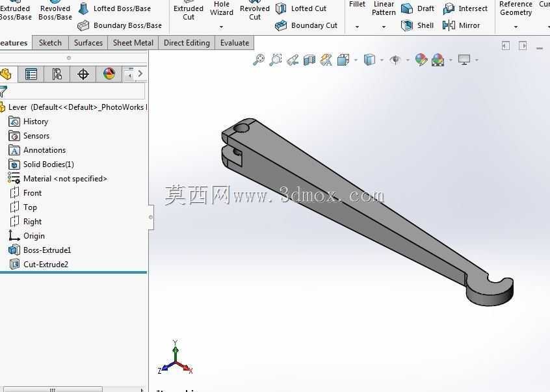
Task: Open View Settings monitor icon
Action: coord(464,60)
